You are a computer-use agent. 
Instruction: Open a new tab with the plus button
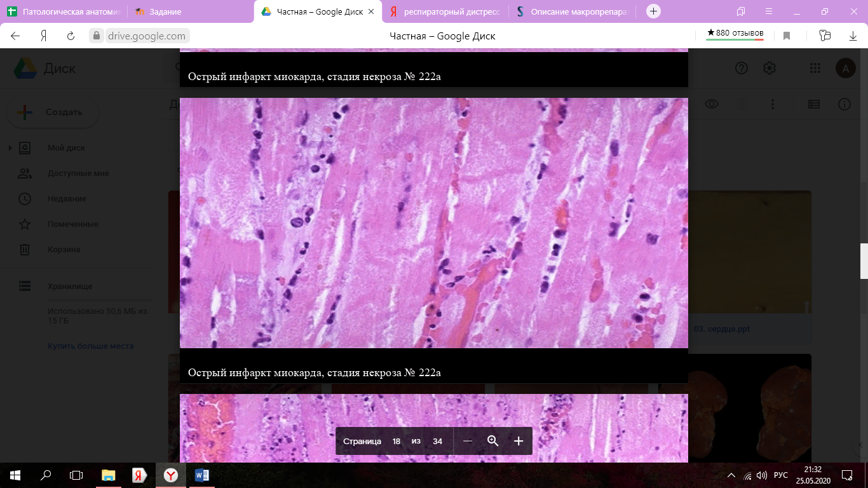[653, 11]
